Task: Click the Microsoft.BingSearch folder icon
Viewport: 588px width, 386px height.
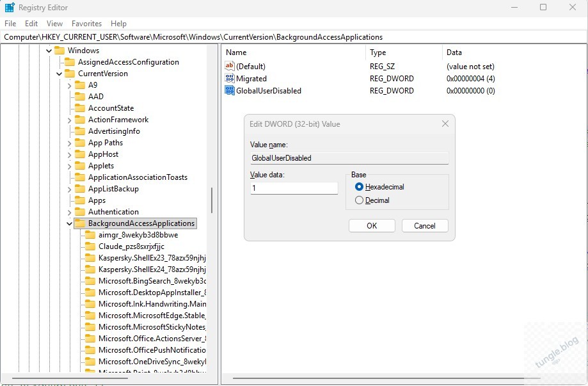Action: coord(90,281)
